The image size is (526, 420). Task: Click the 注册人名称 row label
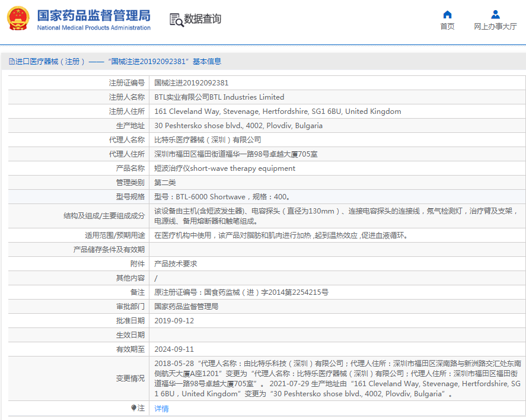click(x=126, y=97)
